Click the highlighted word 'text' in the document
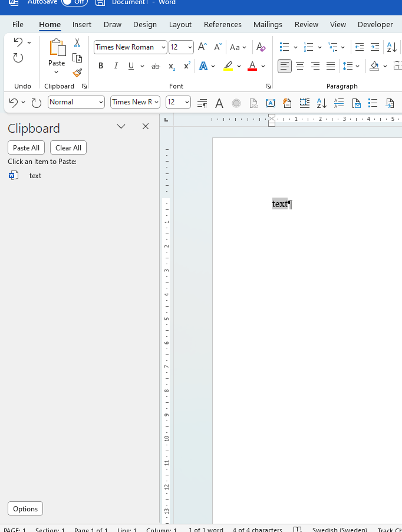The image size is (402, 532). click(279, 204)
